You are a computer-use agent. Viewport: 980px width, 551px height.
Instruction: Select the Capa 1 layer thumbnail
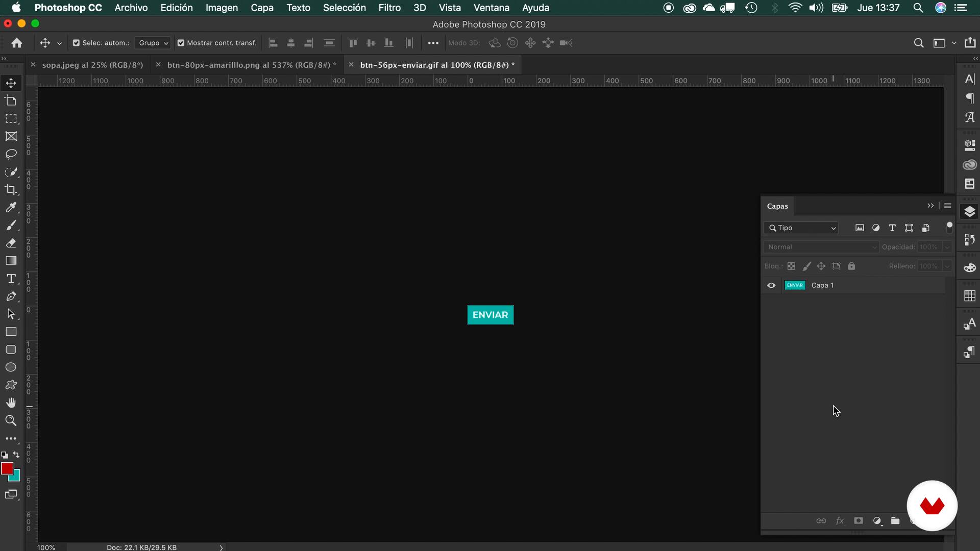(x=795, y=285)
